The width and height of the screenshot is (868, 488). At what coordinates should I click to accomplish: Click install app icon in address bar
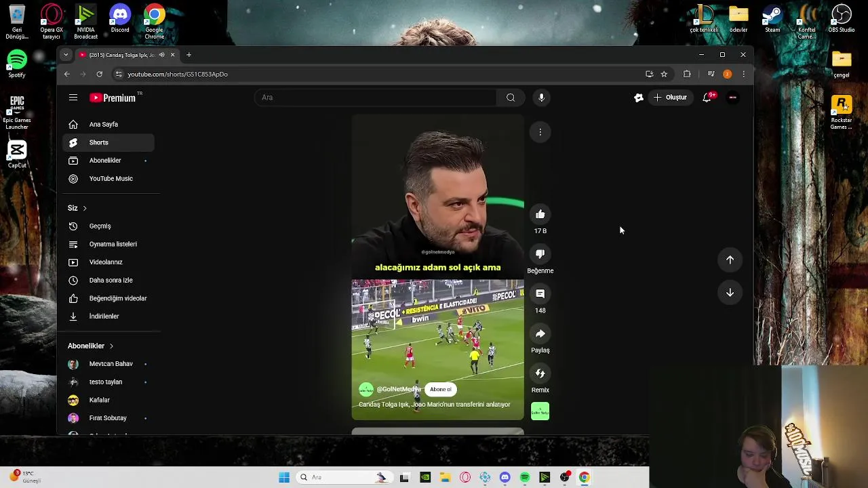[x=649, y=74]
